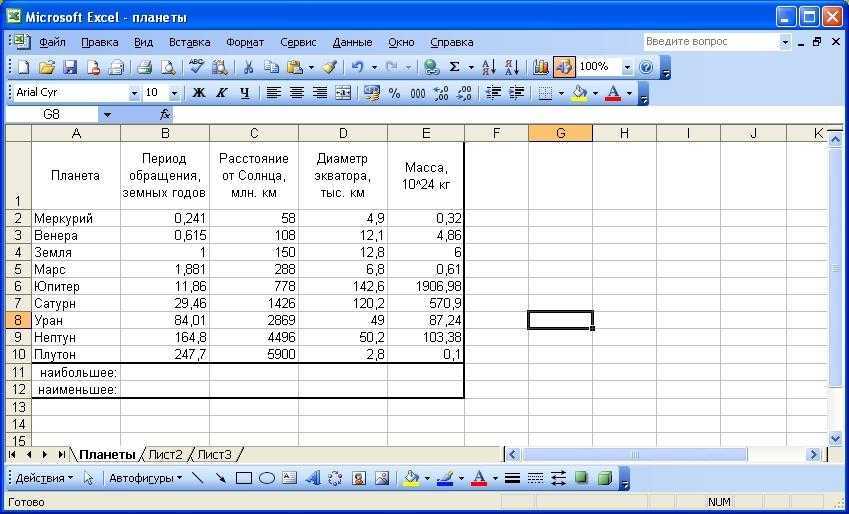Screen dimensions: 849x514
Task: Merge and center cells
Action: point(343,93)
